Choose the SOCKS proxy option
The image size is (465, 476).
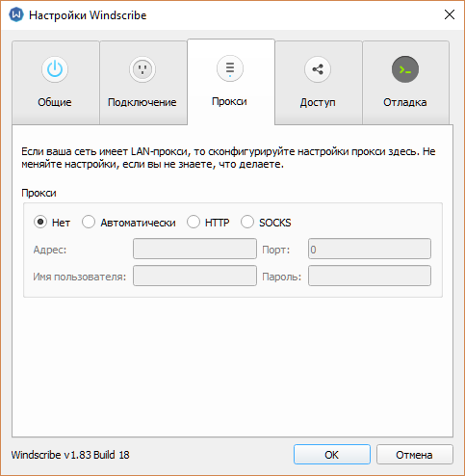tap(247, 222)
